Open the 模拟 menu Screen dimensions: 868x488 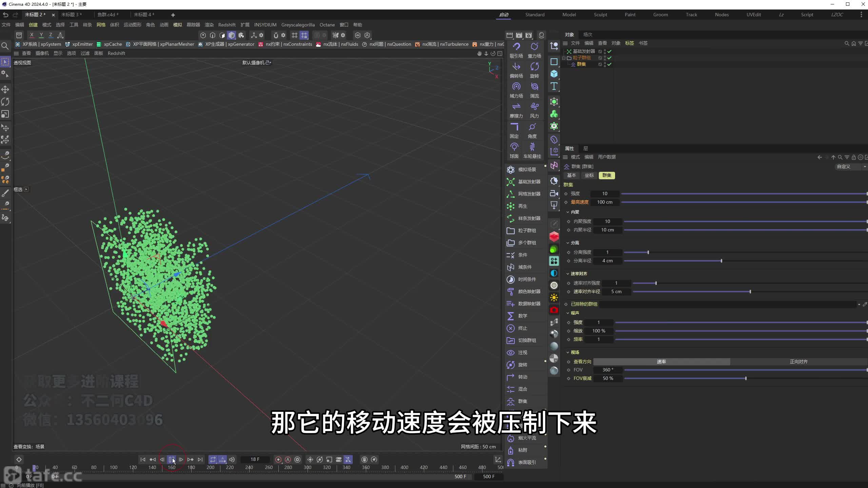[178, 25]
